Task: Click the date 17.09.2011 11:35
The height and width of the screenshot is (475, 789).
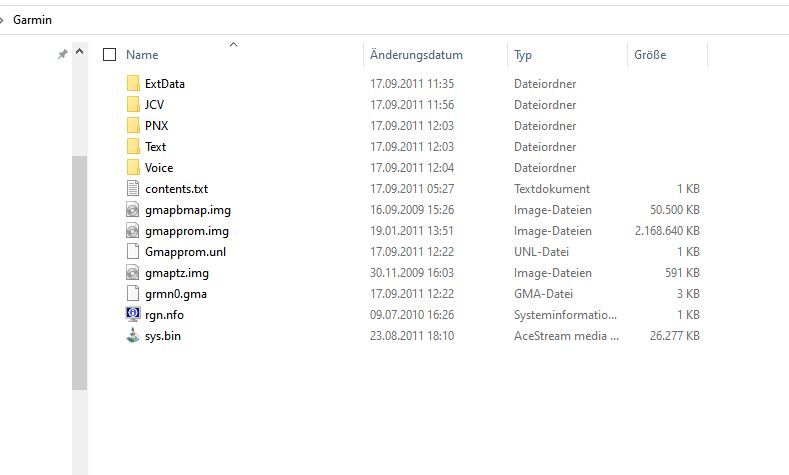Action: click(x=412, y=84)
